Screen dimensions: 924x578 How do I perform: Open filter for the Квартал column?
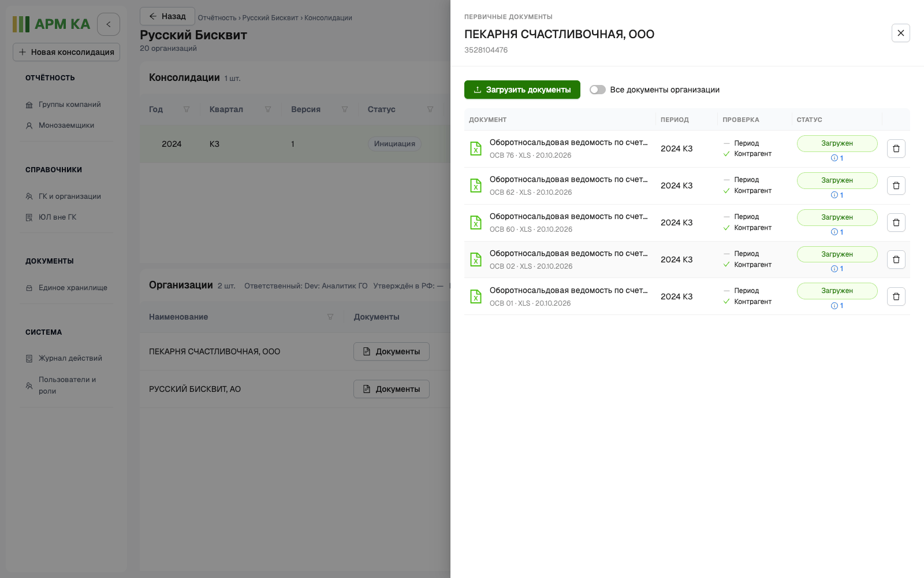(x=268, y=109)
